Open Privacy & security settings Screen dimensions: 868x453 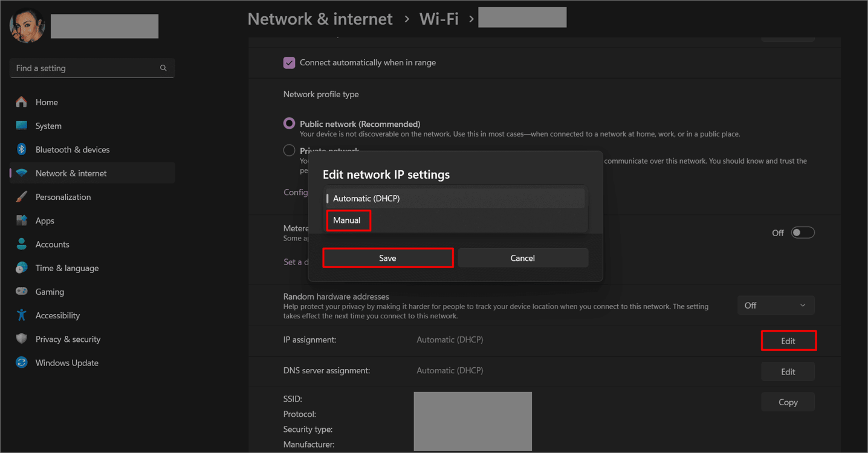(66, 339)
